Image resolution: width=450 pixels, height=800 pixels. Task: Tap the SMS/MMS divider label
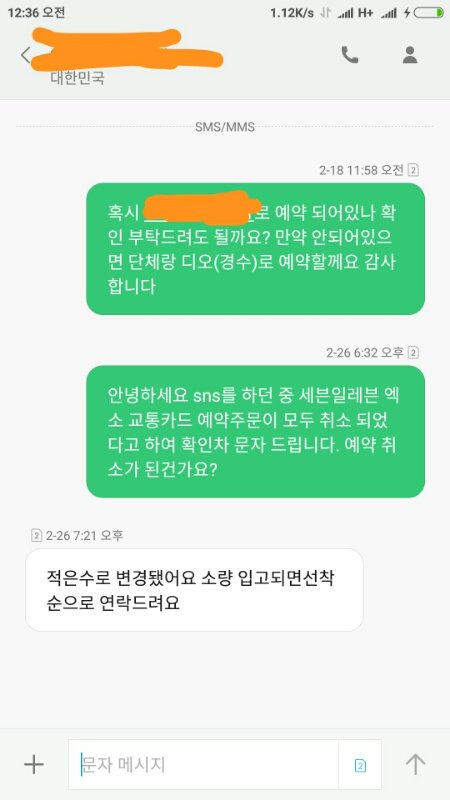click(x=224, y=127)
